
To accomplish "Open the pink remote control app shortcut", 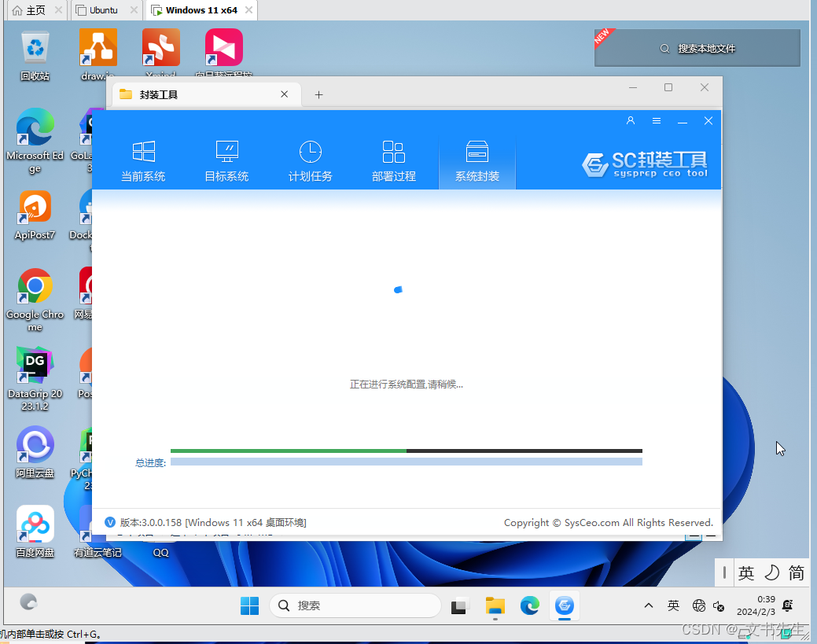I will (x=224, y=54).
